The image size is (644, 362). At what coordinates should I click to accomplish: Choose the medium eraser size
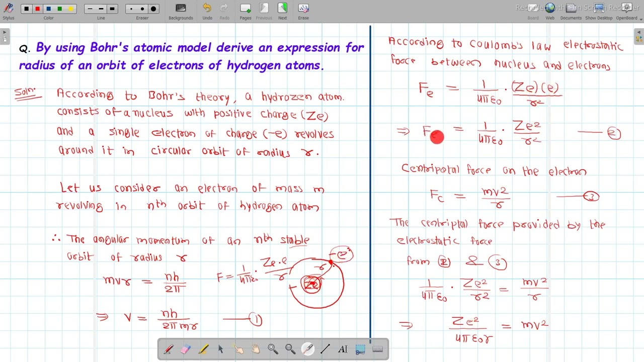pos(142,9)
